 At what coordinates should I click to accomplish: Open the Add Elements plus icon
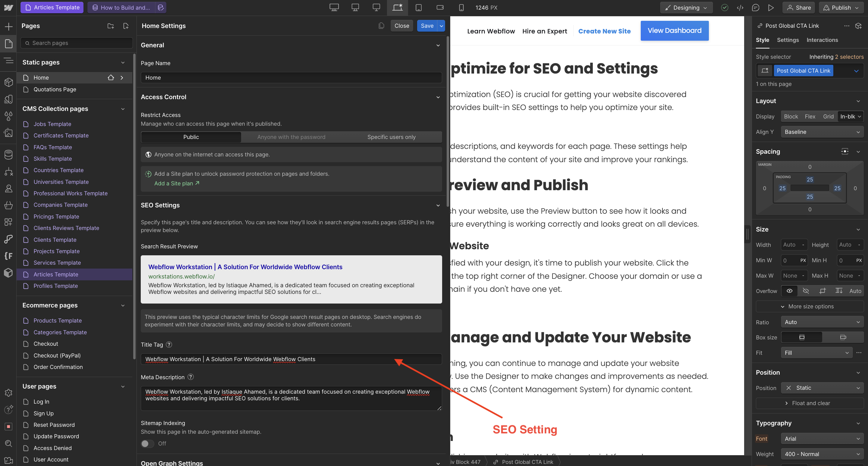[x=8, y=26]
